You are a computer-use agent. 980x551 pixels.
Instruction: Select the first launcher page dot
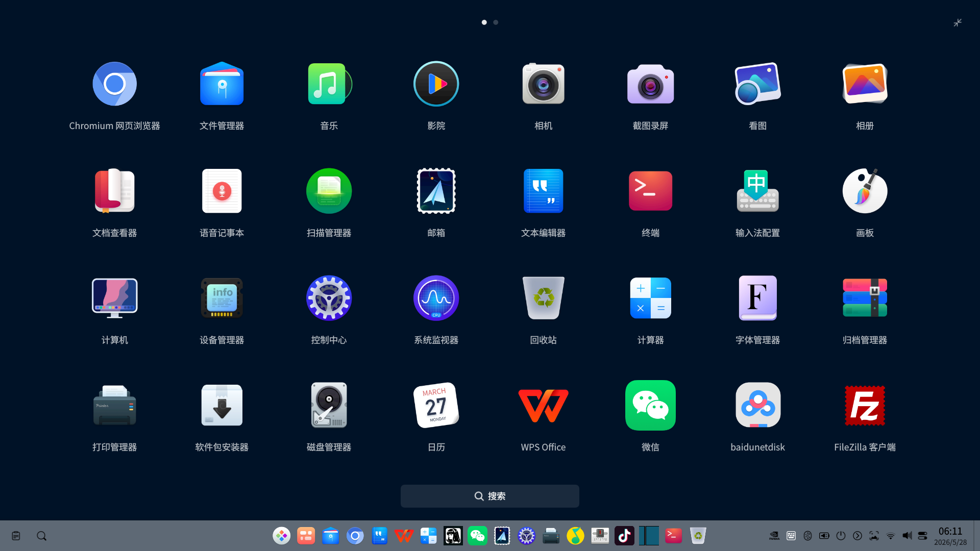[484, 22]
